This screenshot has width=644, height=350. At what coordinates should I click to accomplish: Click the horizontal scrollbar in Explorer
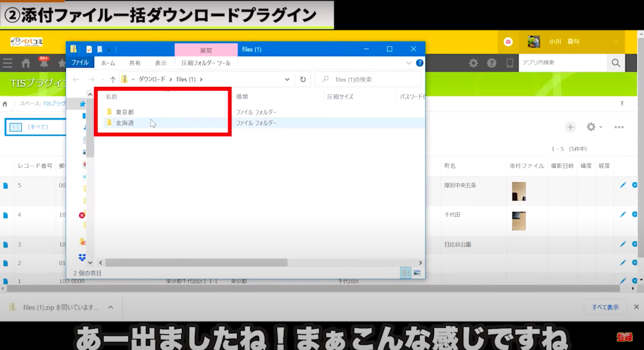coord(196,263)
